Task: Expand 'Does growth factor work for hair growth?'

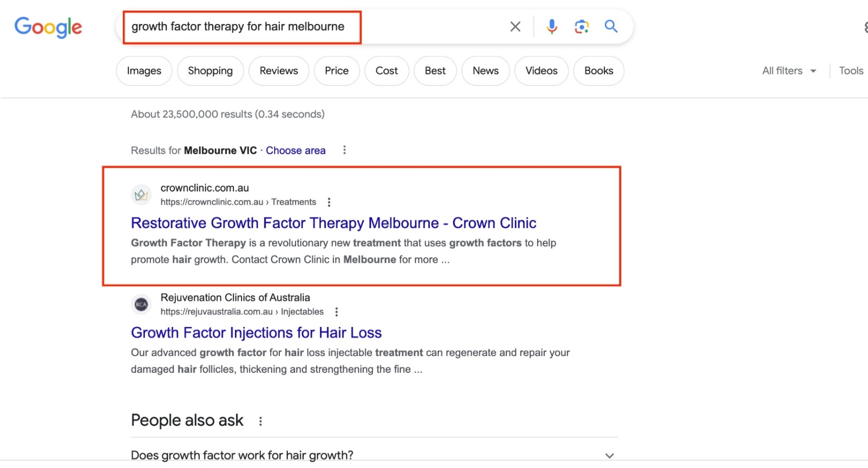Action: pos(375,455)
